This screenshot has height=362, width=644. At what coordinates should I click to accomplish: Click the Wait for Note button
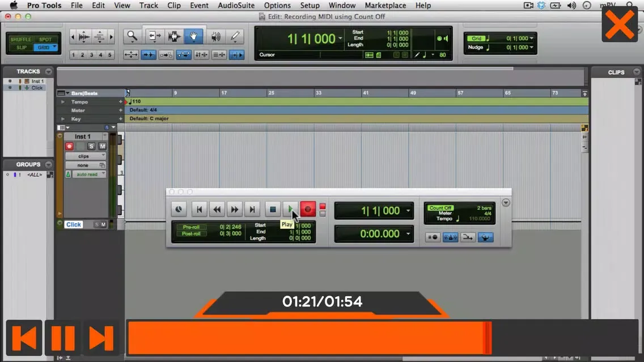433,237
